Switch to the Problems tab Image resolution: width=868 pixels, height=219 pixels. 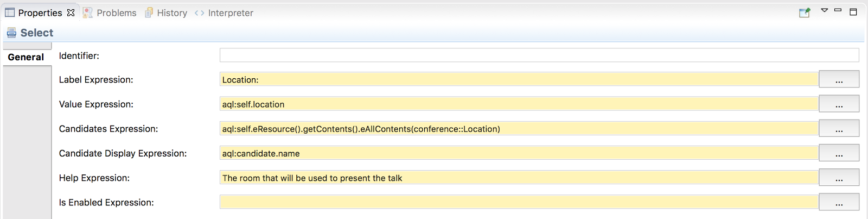[110, 12]
